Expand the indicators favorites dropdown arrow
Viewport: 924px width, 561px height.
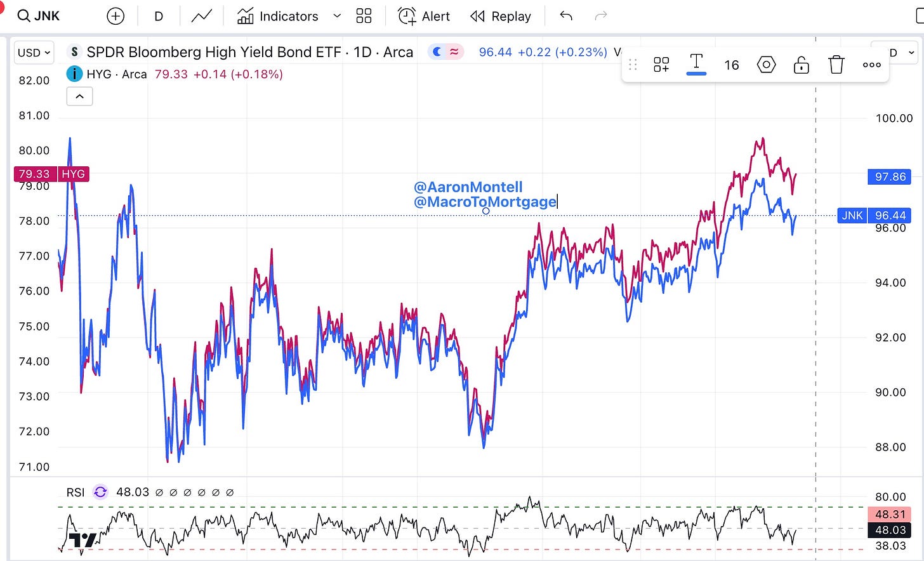point(337,16)
